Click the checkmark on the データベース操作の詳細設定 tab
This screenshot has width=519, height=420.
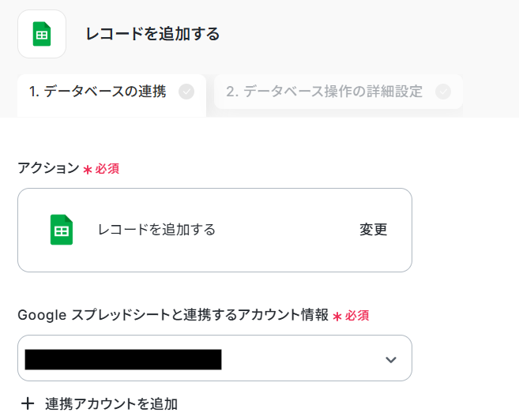click(443, 92)
